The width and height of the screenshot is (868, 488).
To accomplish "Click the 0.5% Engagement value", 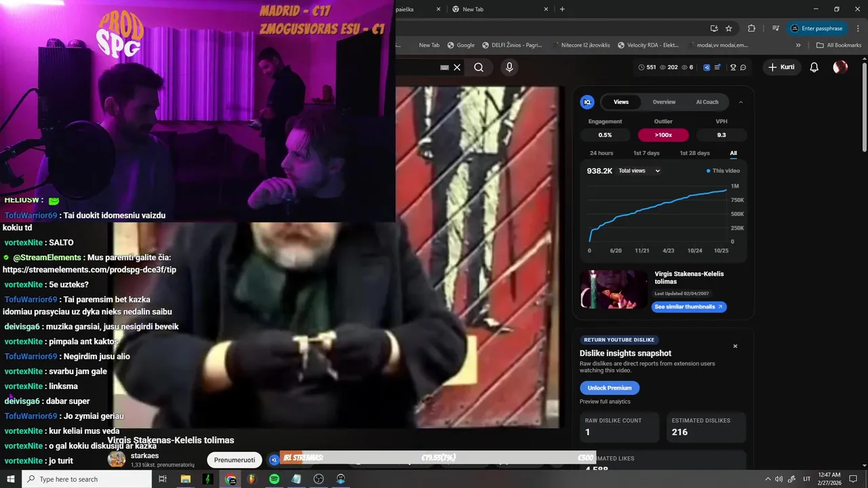I will coord(605,135).
